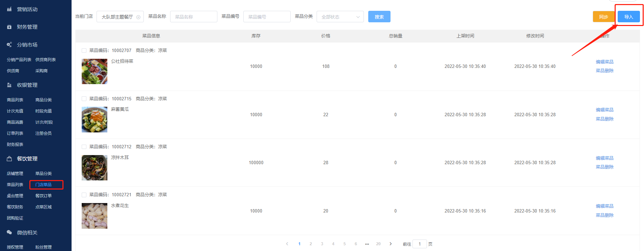The image size is (644, 251).
Task: Expand pagination ellipsis for more pages
Action: 367,244
